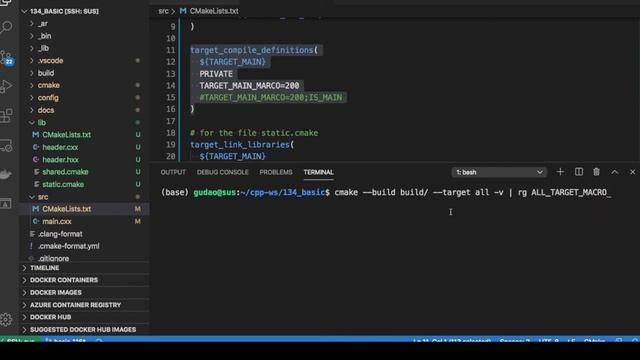This screenshot has height=360, width=640.
Task: Click line number 18 in gutter
Action: tap(170, 133)
